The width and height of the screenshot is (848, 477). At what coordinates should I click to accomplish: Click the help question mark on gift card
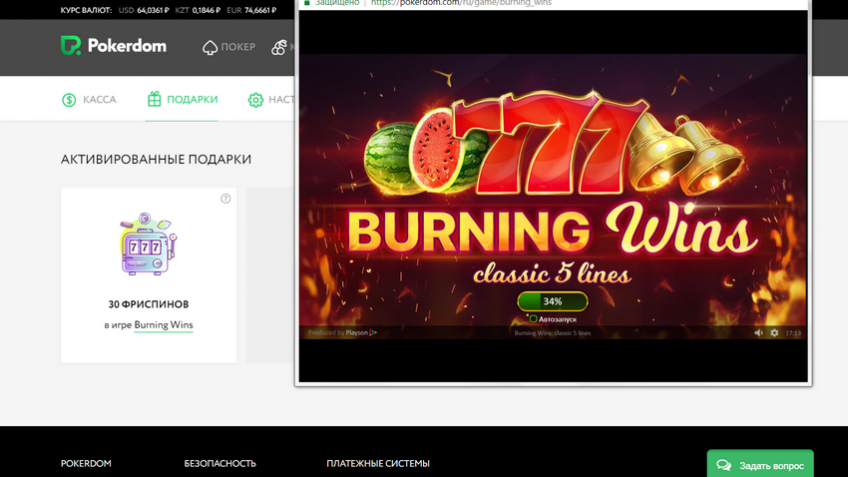click(x=226, y=198)
